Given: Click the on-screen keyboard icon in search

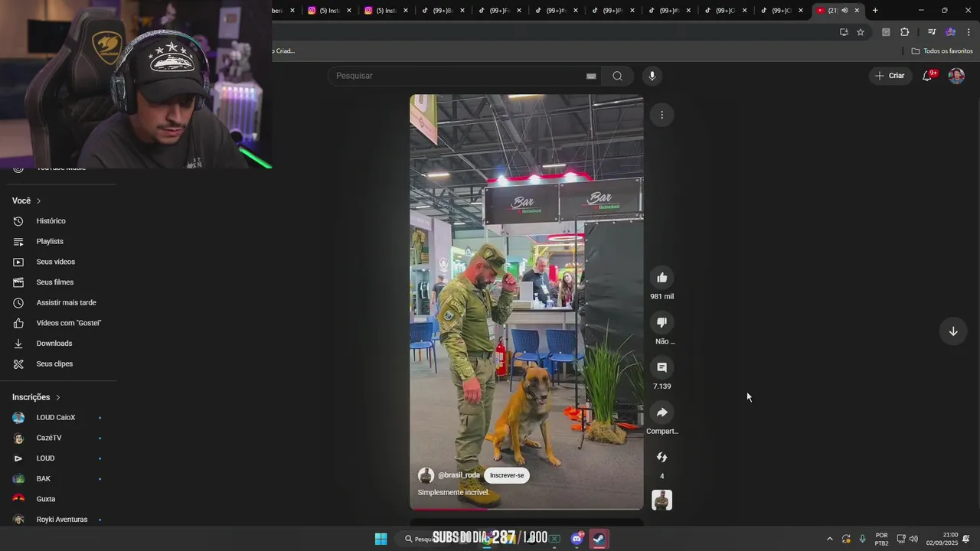Looking at the screenshot, I should (591, 76).
